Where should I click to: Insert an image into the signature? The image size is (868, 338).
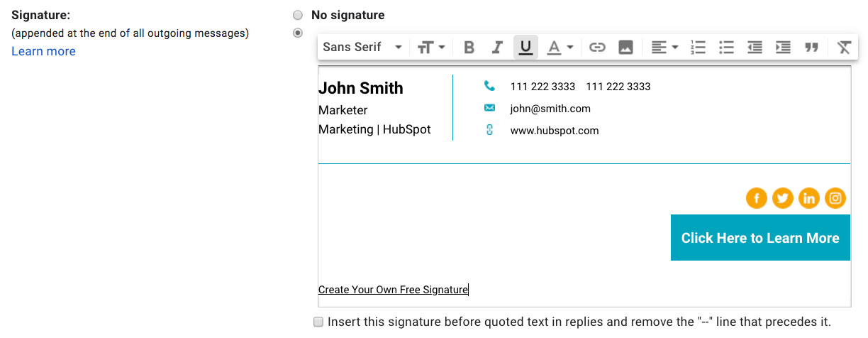tap(625, 48)
